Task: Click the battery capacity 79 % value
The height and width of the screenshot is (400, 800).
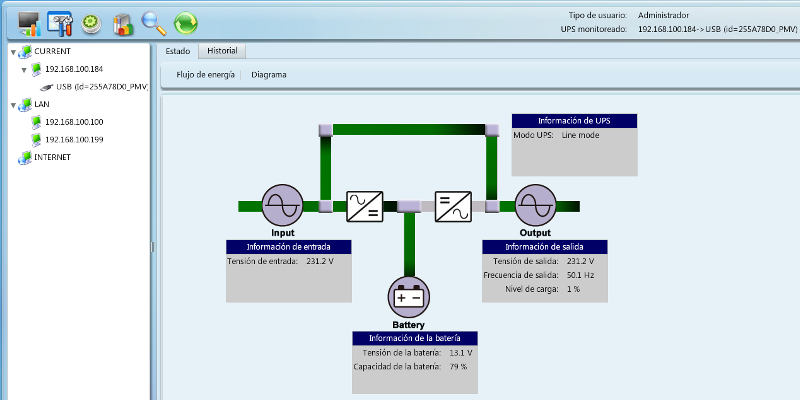Action: coord(458,366)
